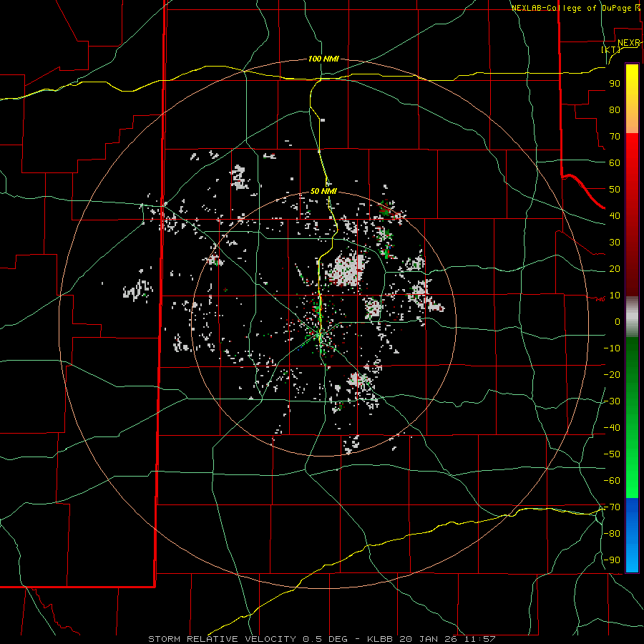
Task: Click the 40 value on the velocity scale
Action: point(615,216)
